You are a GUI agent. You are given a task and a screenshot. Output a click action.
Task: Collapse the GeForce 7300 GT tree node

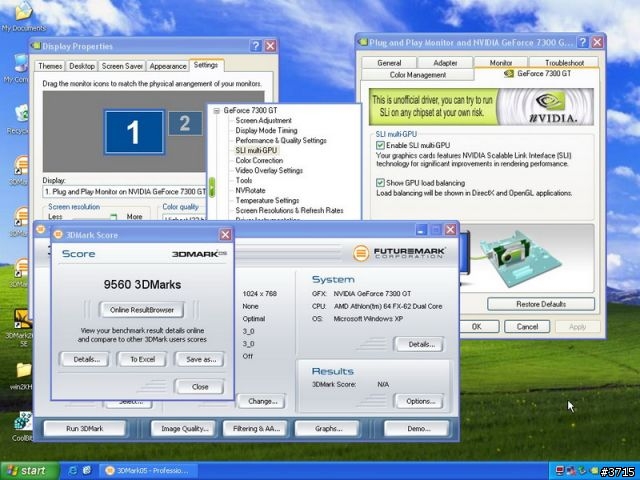click(217, 111)
